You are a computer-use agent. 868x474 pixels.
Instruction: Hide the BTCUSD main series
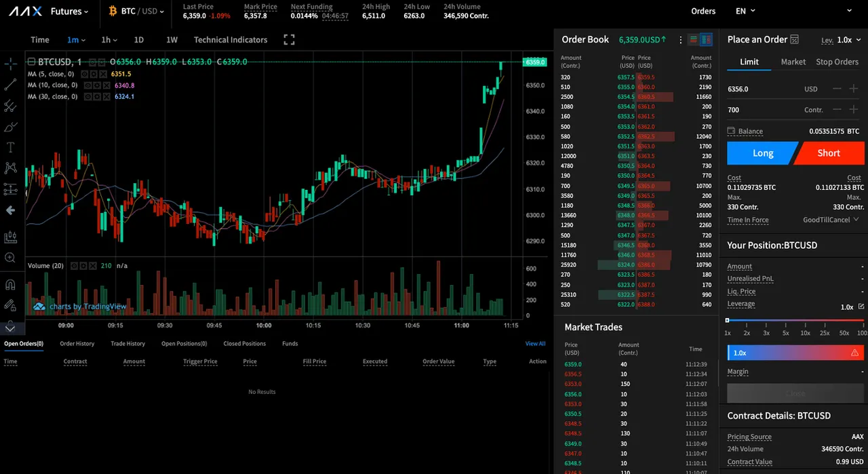pyautogui.click(x=92, y=62)
